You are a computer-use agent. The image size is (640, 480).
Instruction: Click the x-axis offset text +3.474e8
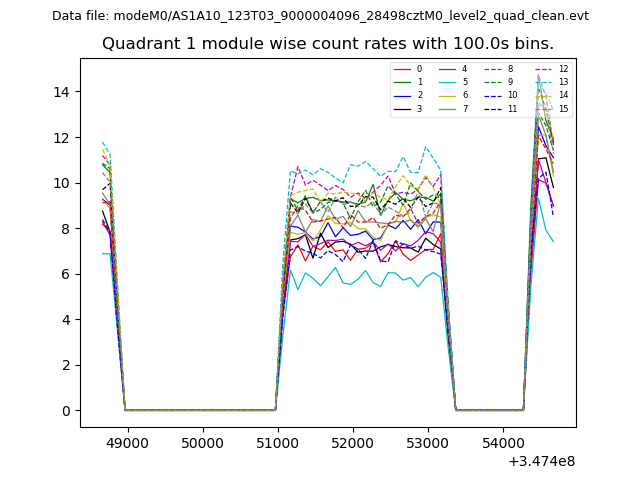click(x=541, y=461)
